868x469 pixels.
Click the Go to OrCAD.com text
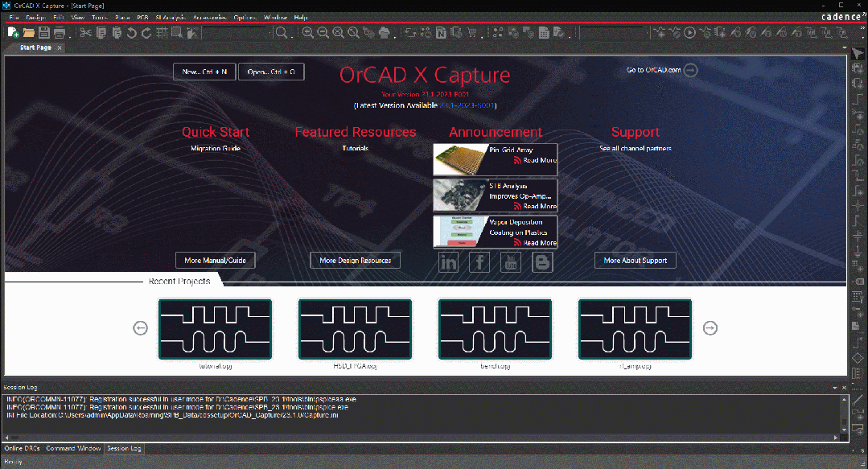pos(654,70)
